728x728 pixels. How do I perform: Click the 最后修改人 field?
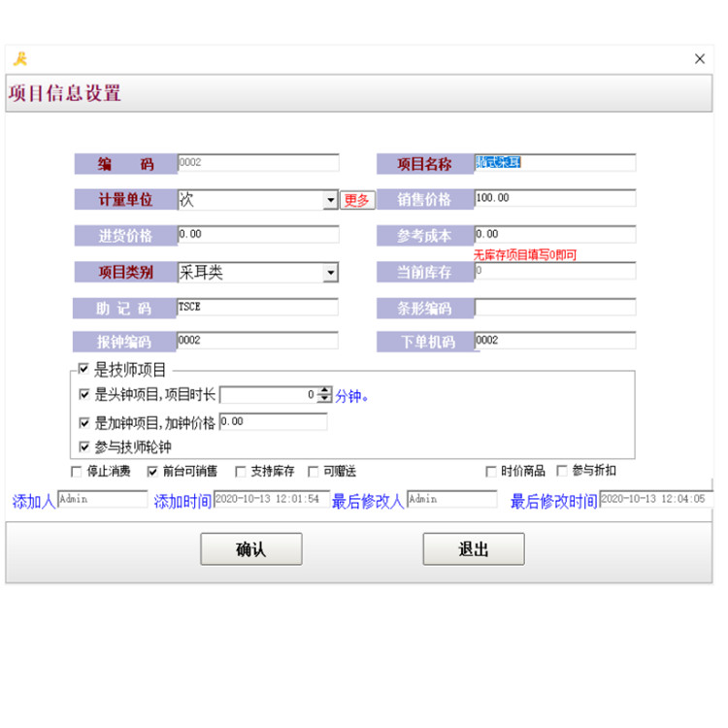(x=451, y=499)
